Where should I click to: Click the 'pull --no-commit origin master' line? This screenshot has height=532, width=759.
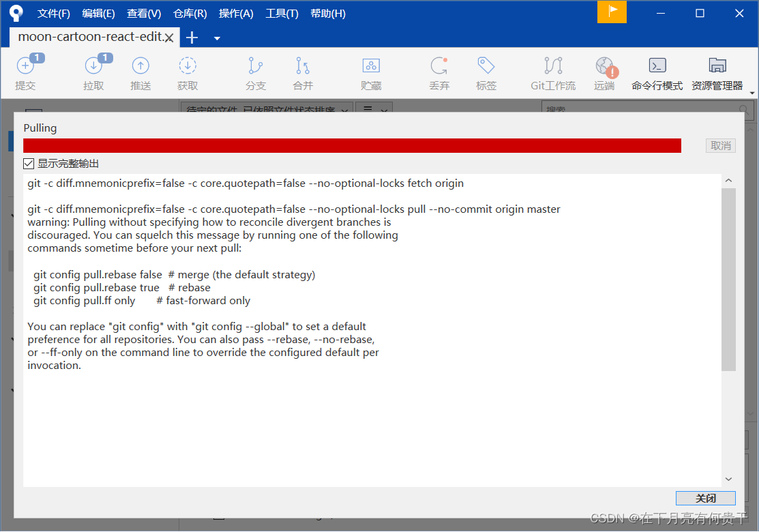(294, 209)
